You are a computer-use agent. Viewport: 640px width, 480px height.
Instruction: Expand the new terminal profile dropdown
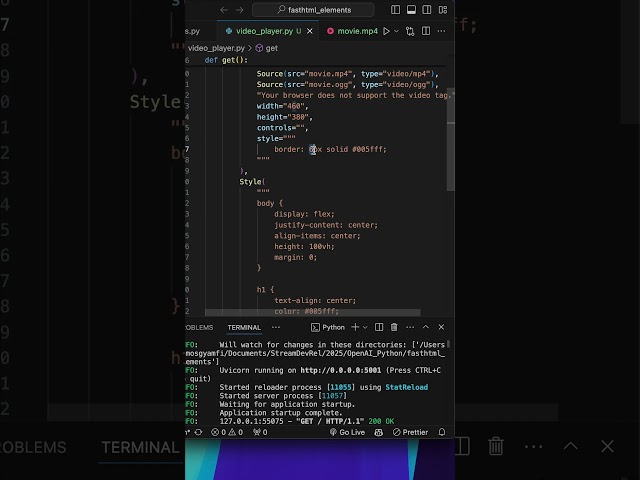365,327
